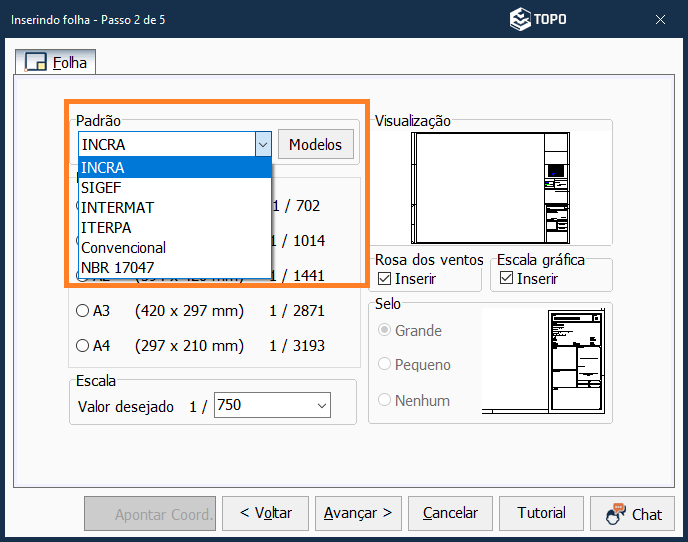The height and width of the screenshot is (542, 688).
Task: Choose INTERMAT from the Padrão list
Action: [x=118, y=207]
